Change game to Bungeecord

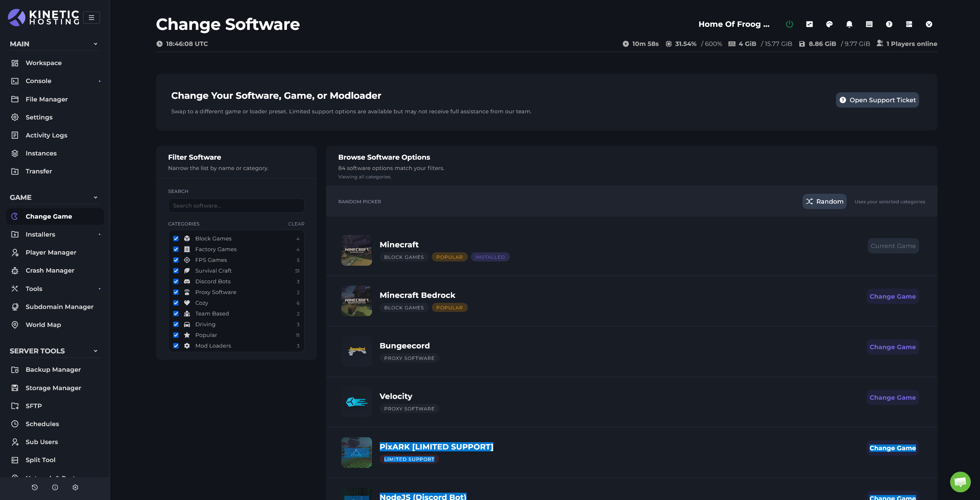click(892, 347)
